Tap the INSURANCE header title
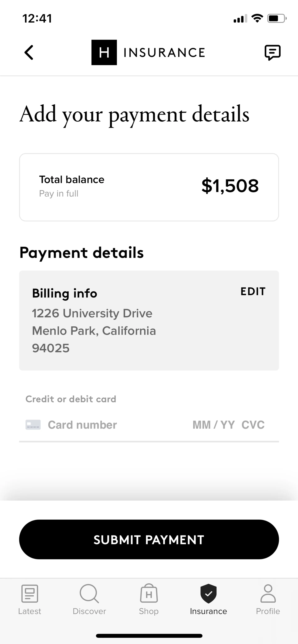This screenshot has height=644, width=298. (x=164, y=53)
